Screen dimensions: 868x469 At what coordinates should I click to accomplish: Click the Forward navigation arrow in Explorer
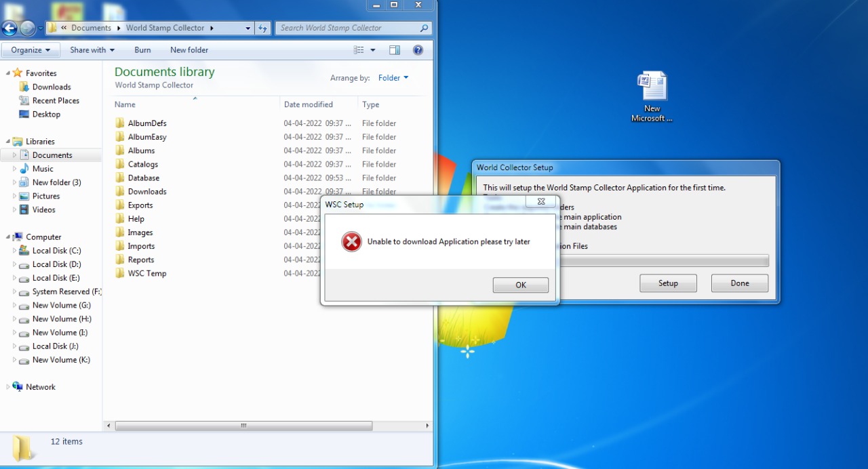coord(28,28)
